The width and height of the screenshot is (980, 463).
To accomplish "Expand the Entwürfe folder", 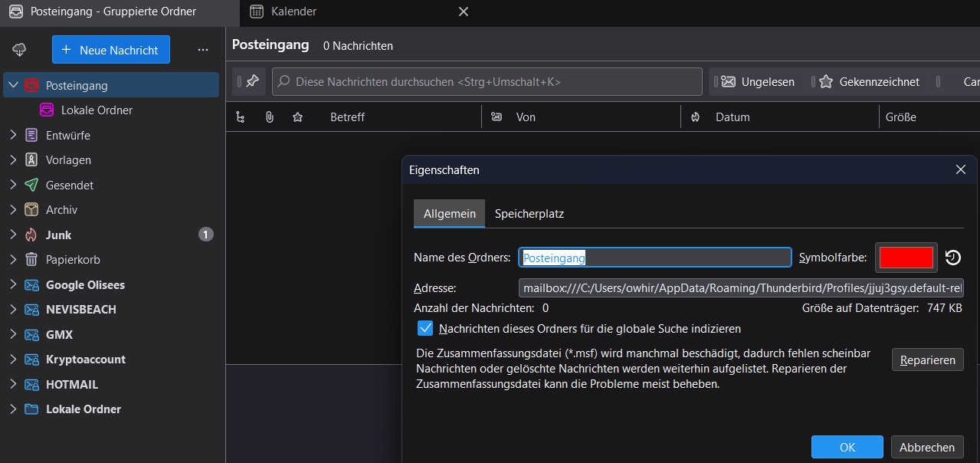I will point(12,135).
